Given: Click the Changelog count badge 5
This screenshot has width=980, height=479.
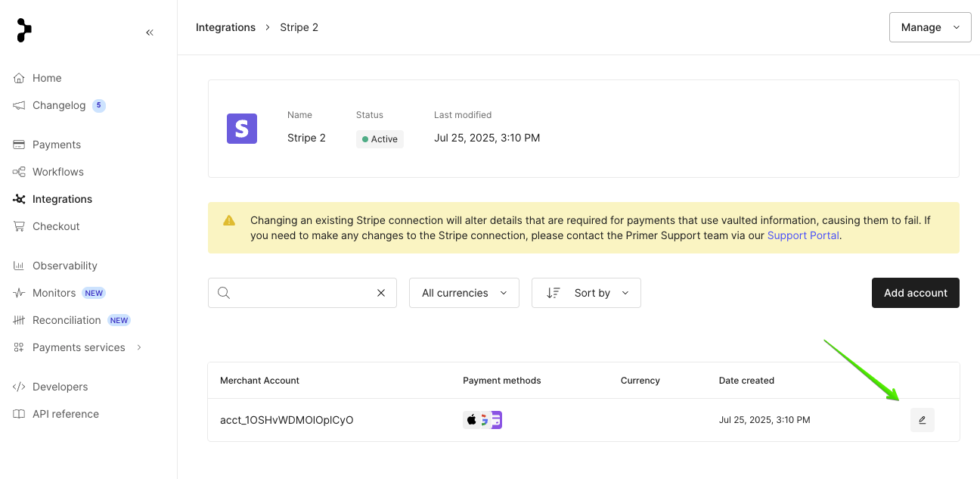Looking at the screenshot, I should (99, 105).
